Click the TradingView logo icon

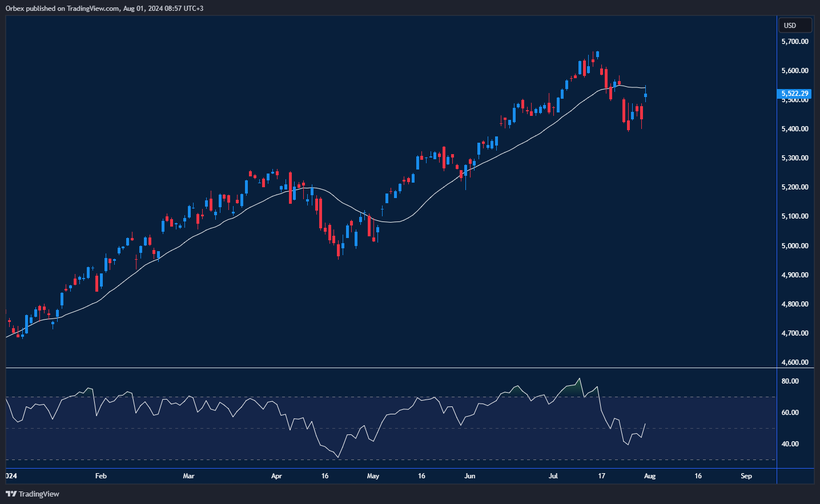pyautogui.click(x=11, y=494)
